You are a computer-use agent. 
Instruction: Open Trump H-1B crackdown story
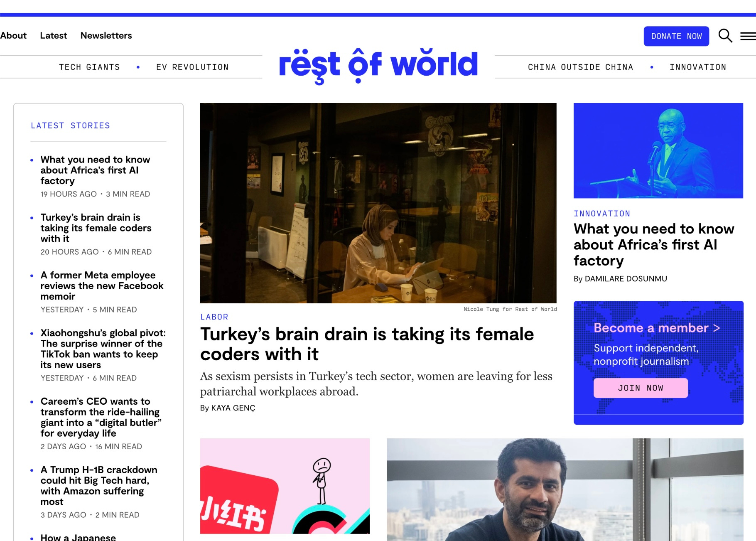click(99, 486)
